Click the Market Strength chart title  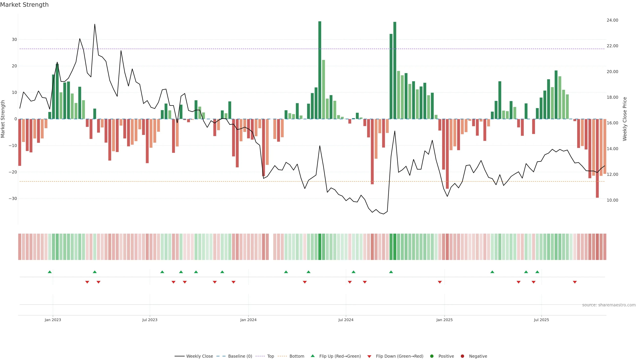coord(24,5)
